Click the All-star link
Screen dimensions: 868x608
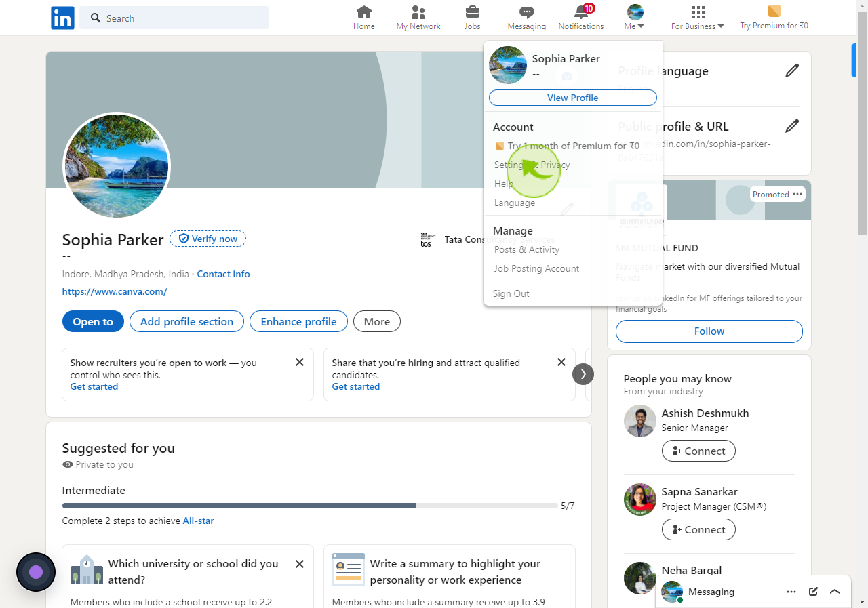tap(198, 521)
